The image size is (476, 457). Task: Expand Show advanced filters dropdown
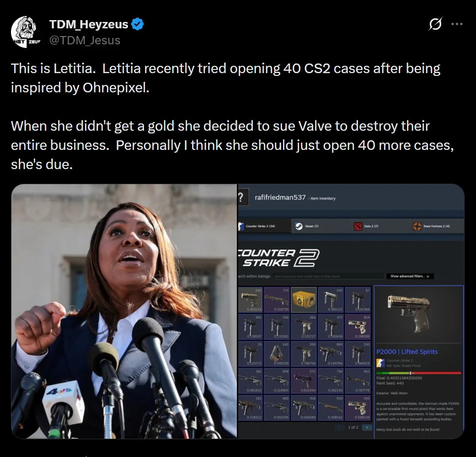coord(410,276)
